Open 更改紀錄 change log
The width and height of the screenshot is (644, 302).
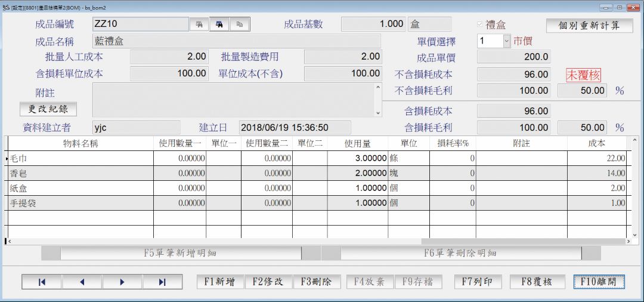[x=48, y=109]
